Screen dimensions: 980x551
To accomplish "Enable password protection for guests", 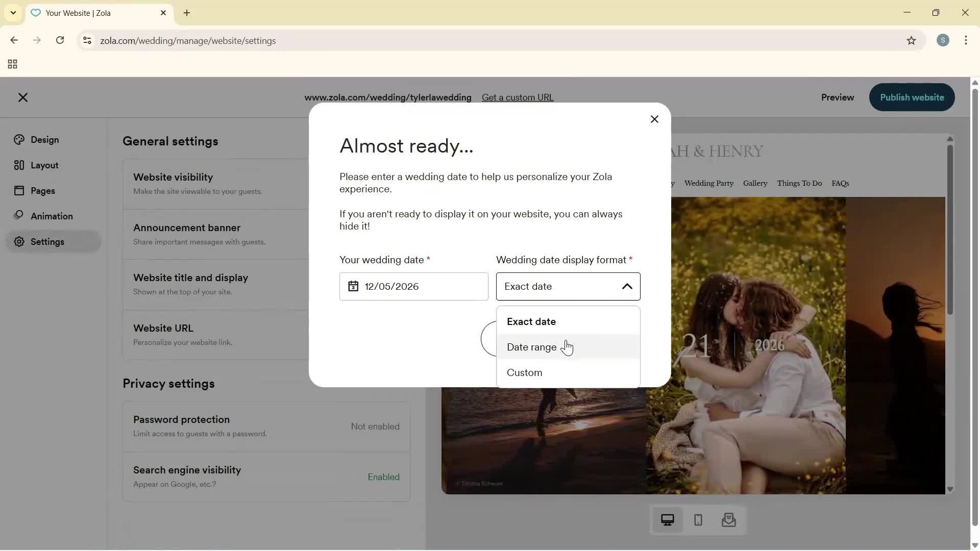I will pyautogui.click(x=266, y=426).
